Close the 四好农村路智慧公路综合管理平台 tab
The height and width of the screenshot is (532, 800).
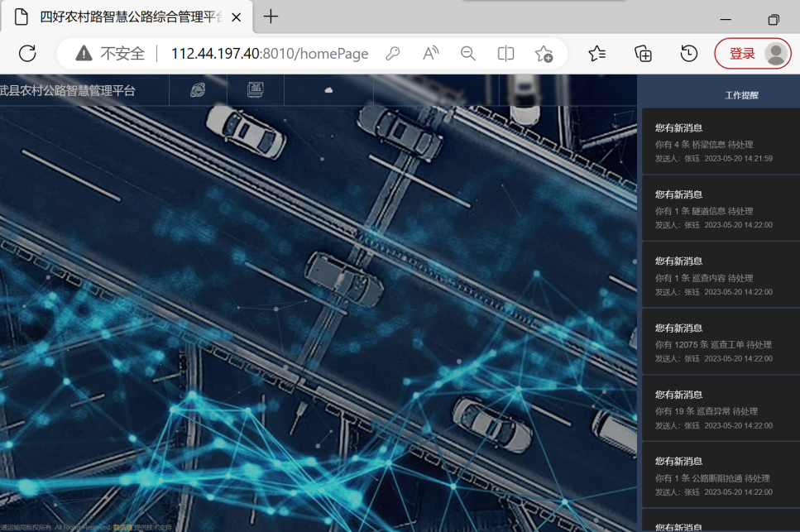[237, 17]
